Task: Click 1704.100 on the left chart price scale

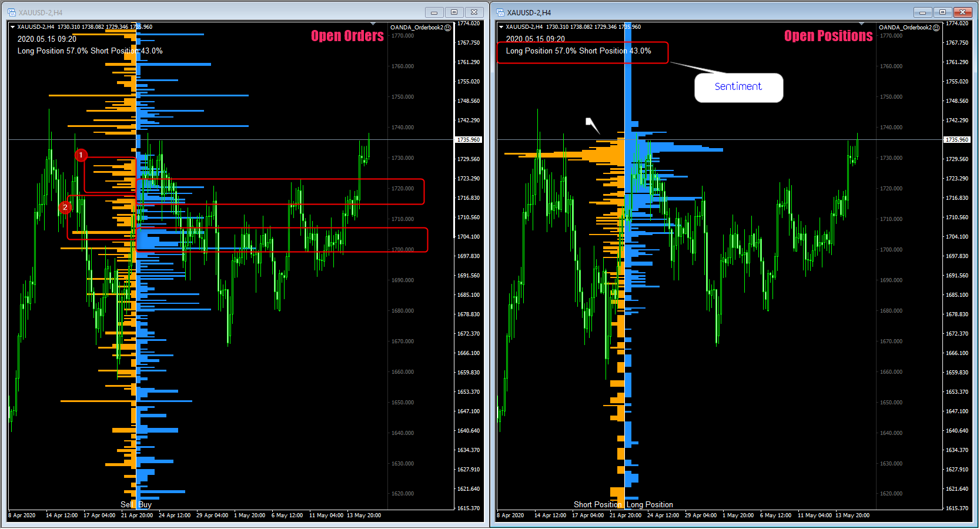Action: [469, 237]
